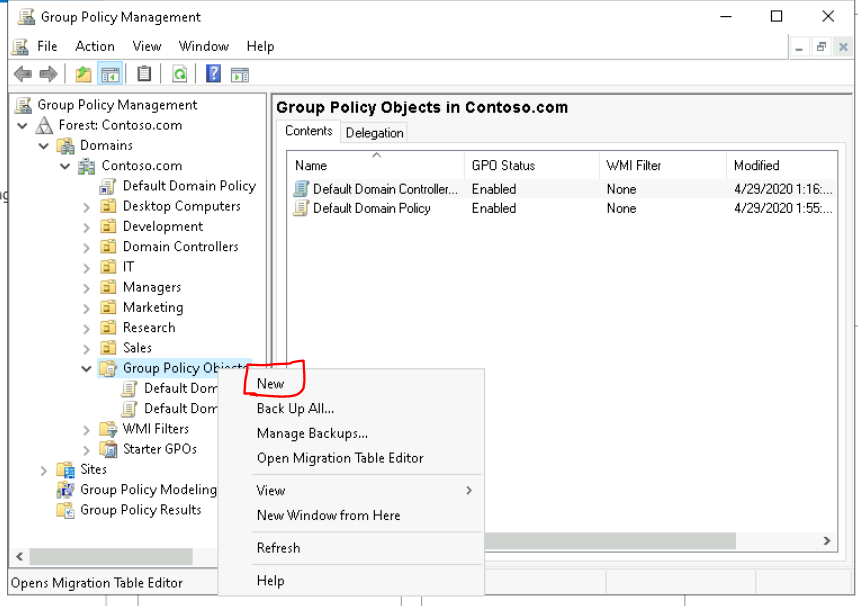Click the Default Domain Policy linked GPO icon
The image size is (858, 606).
click(108, 187)
